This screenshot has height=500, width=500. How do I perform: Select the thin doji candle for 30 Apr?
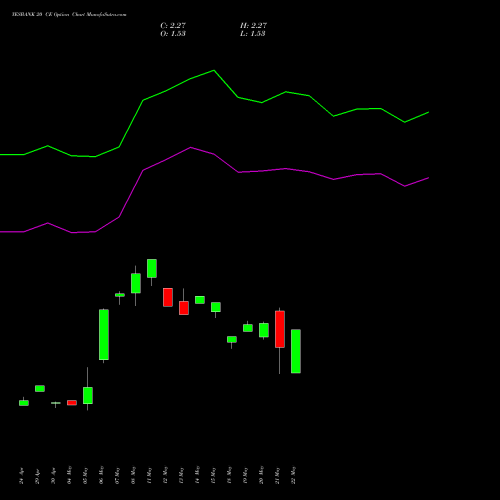click(x=56, y=403)
